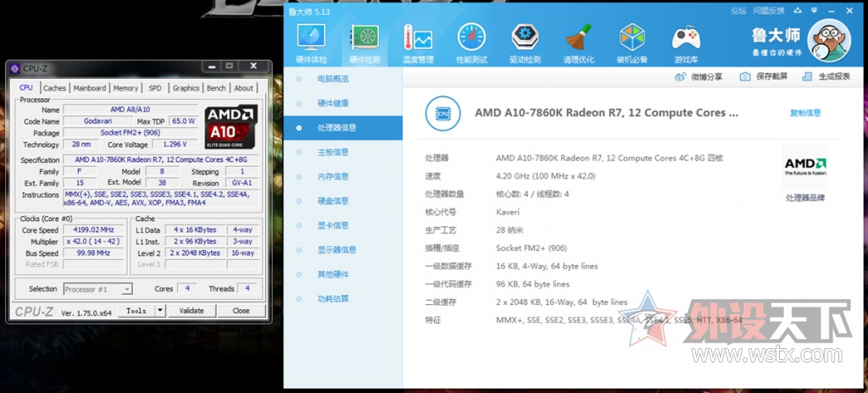868x393 pixels.
Task: Click the Code Name value Godavari
Action: point(98,121)
